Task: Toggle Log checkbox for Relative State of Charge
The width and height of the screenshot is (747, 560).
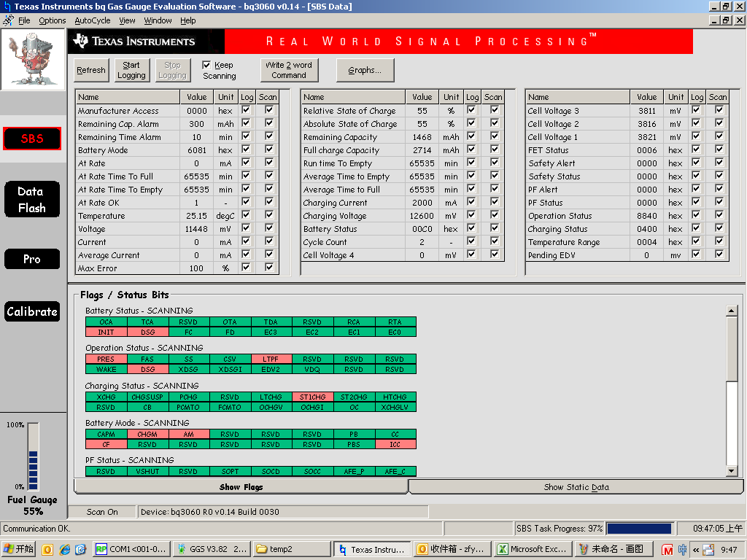Action: click(x=471, y=110)
